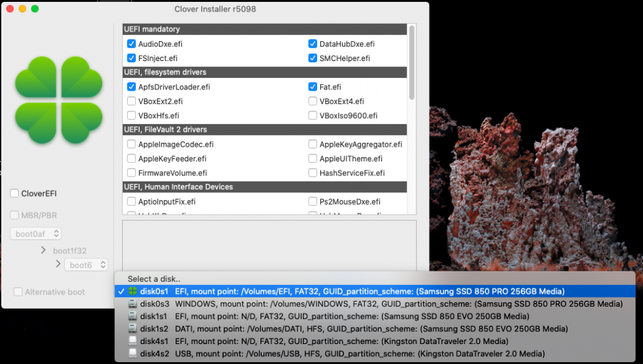This screenshot has height=364, width=643.
Task: Click the green zoom window button
Action: pyautogui.click(x=35, y=8)
